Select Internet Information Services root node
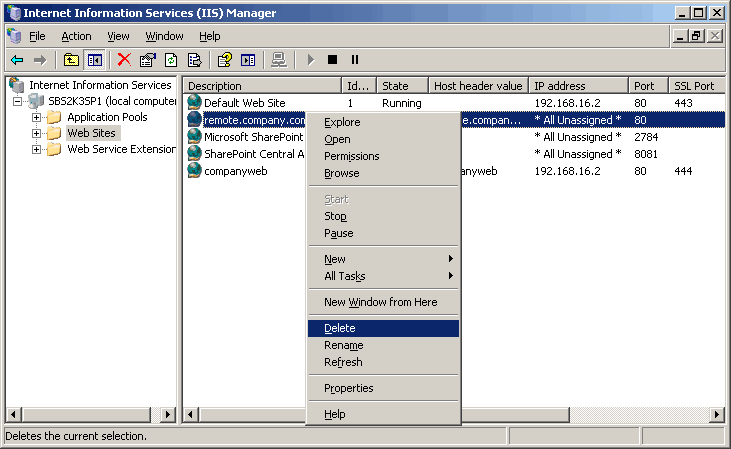 pyautogui.click(x=100, y=85)
